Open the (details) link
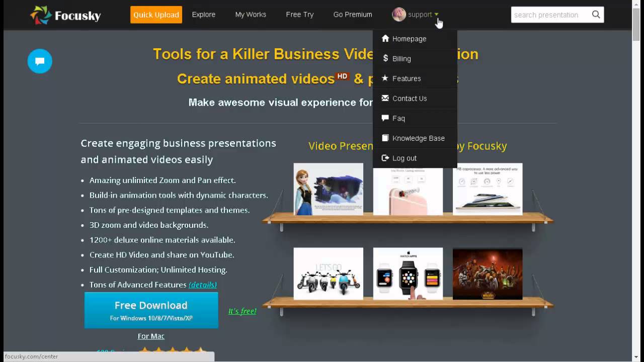644x362 pixels. click(203, 285)
